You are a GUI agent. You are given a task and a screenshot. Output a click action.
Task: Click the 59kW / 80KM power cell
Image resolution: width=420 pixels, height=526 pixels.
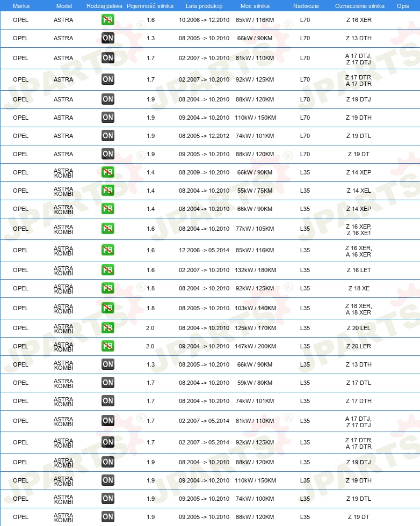click(255, 383)
